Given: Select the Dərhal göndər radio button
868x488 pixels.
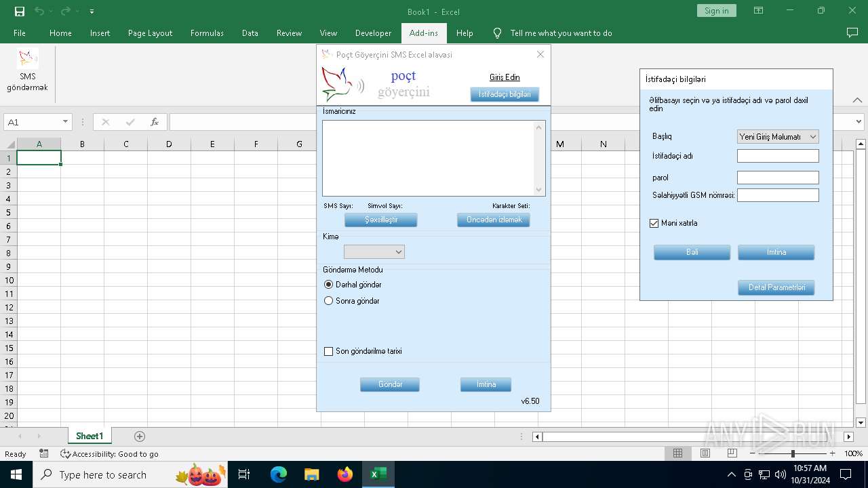Looking at the screenshot, I should click(x=329, y=285).
